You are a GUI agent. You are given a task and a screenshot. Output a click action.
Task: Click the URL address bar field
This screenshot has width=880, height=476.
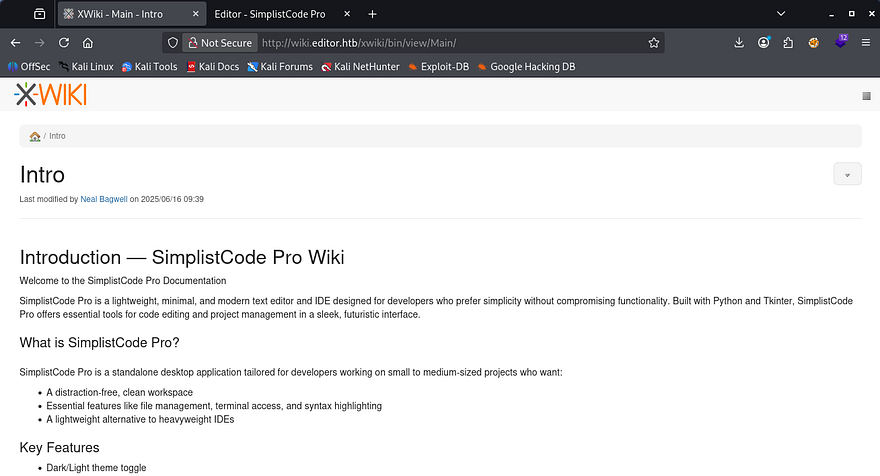pyautogui.click(x=450, y=43)
